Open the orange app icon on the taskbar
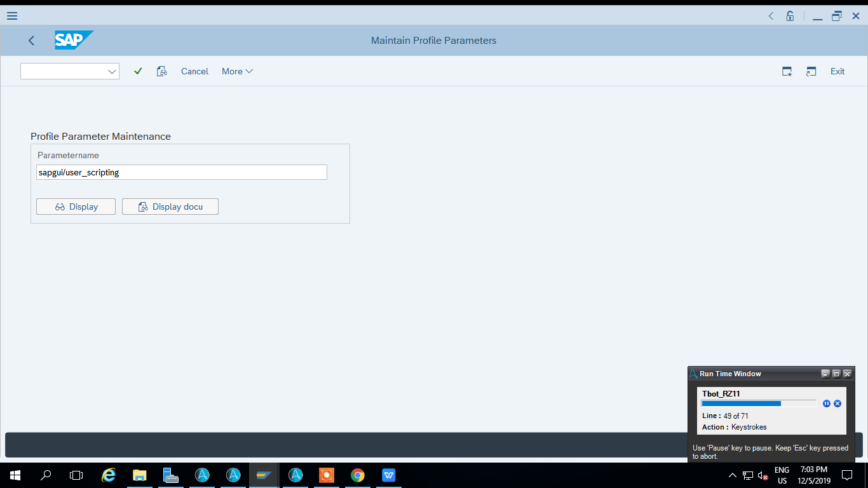 327,475
